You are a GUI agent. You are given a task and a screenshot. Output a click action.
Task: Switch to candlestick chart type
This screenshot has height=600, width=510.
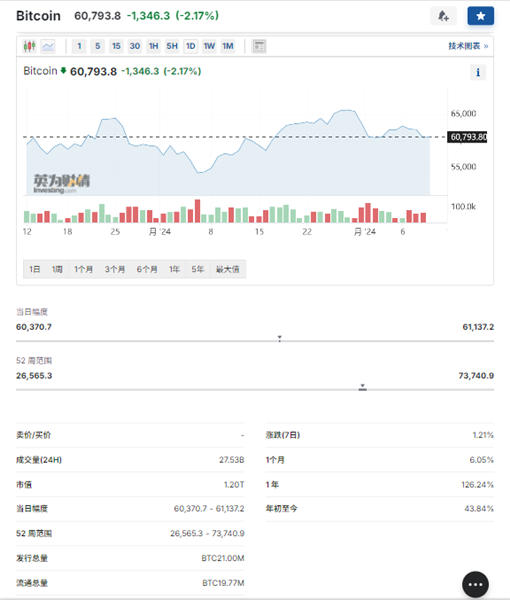coord(29,46)
